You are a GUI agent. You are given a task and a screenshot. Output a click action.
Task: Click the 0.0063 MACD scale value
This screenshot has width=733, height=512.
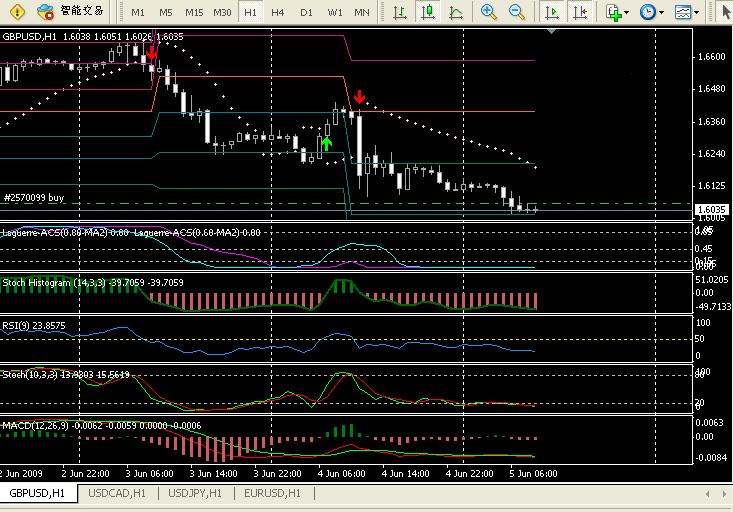[x=710, y=423]
